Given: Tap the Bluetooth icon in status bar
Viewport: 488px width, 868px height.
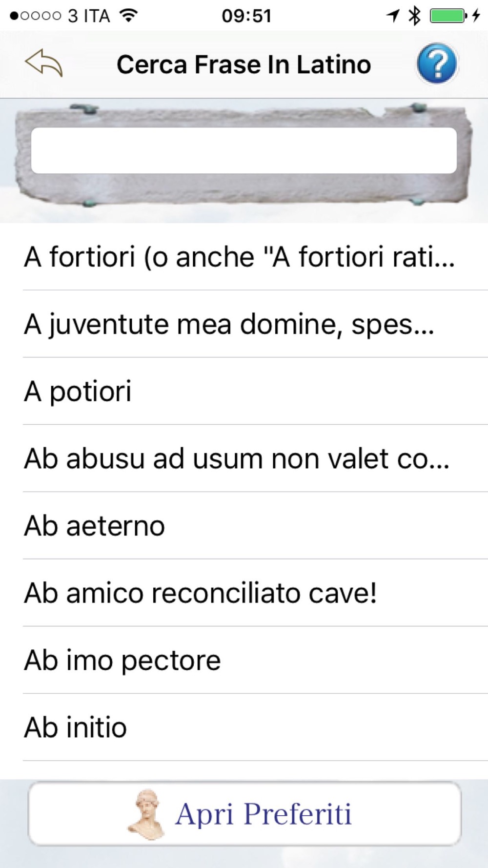Looking at the screenshot, I should 414,16.
